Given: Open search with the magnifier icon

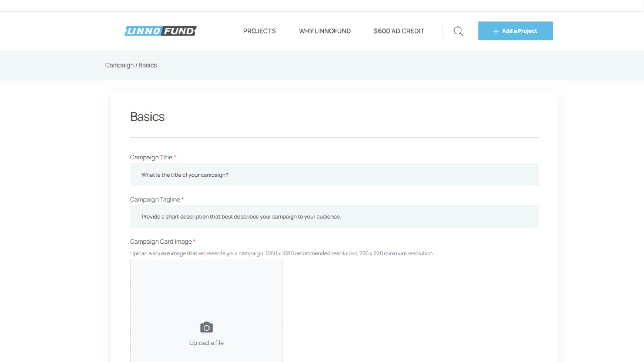Looking at the screenshot, I should tap(458, 31).
